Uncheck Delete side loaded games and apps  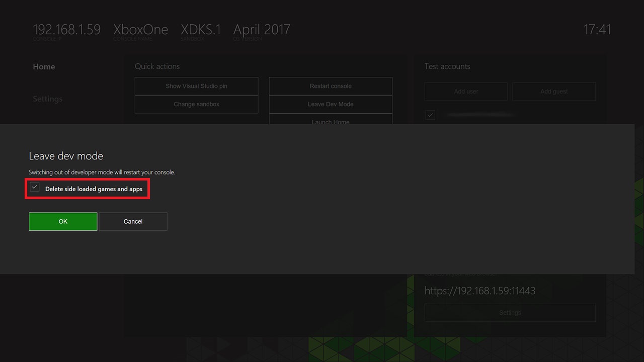[34, 187]
